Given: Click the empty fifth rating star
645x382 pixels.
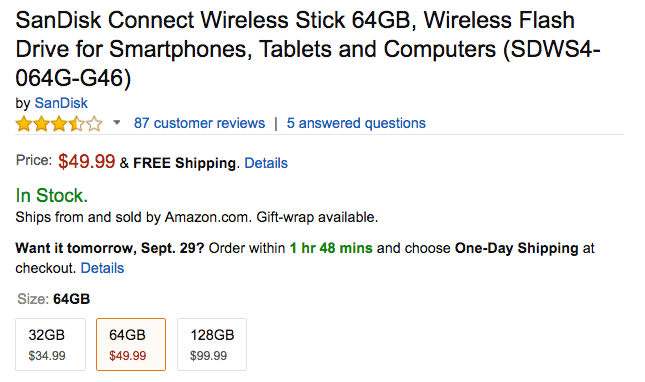Looking at the screenshot, I should [x=95, y=124].
